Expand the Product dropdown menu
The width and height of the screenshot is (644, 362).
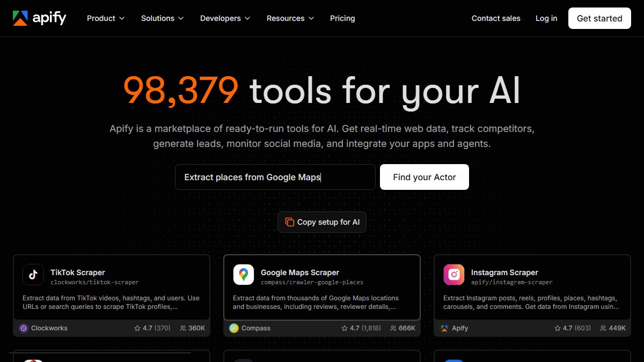pos(106,18)
